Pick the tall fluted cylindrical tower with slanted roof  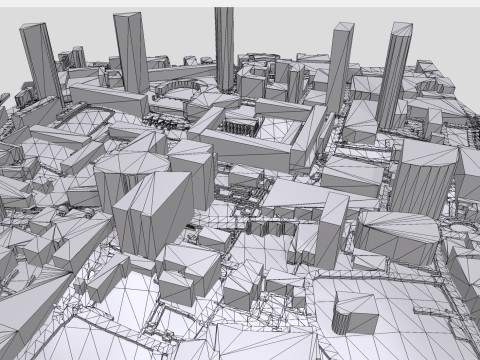394,77
